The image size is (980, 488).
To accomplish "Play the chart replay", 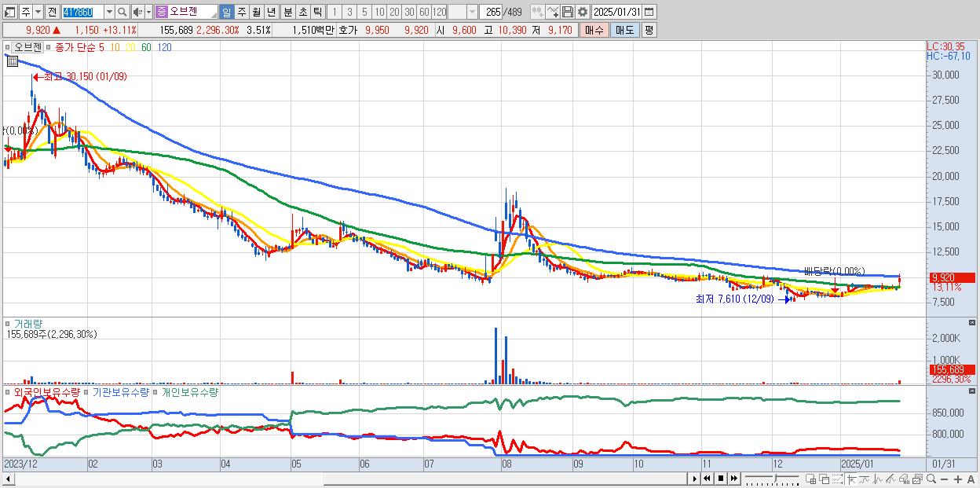I will [x=695, y=479].
